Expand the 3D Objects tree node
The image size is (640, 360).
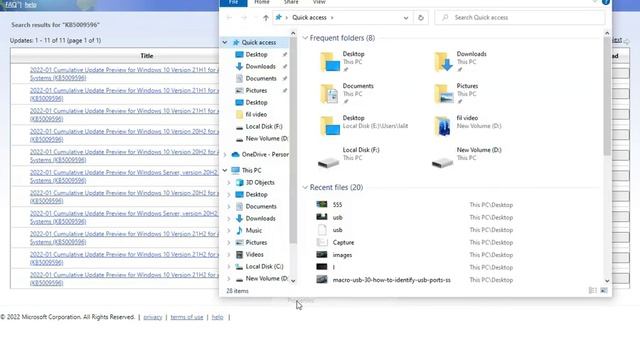[229, 182]
